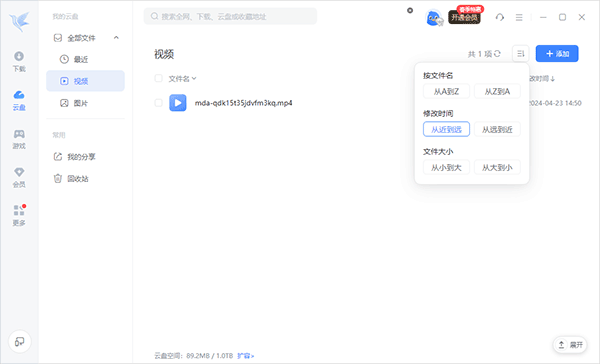Expand the panel via 展开 button

click(570, 345)
